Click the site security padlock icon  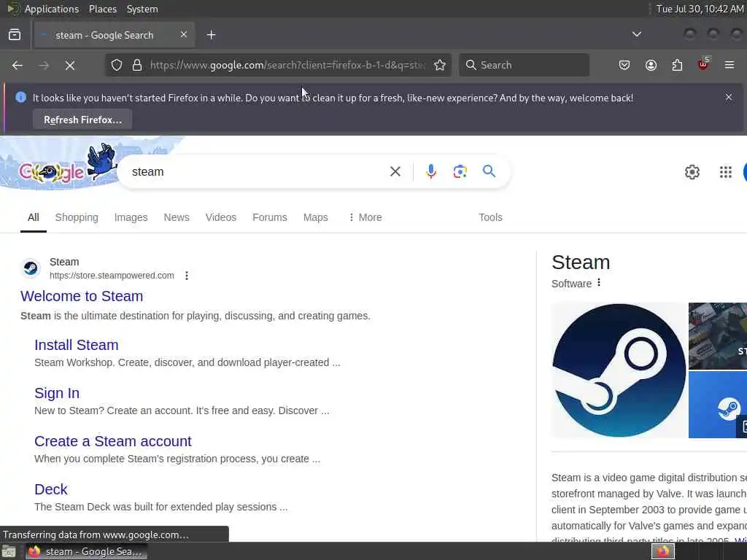(x=137, y=65)
